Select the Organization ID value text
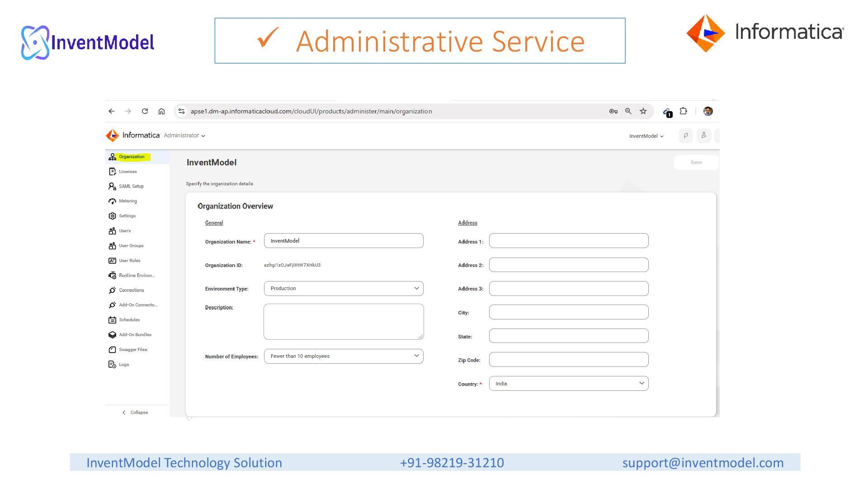 coord(292,265)
